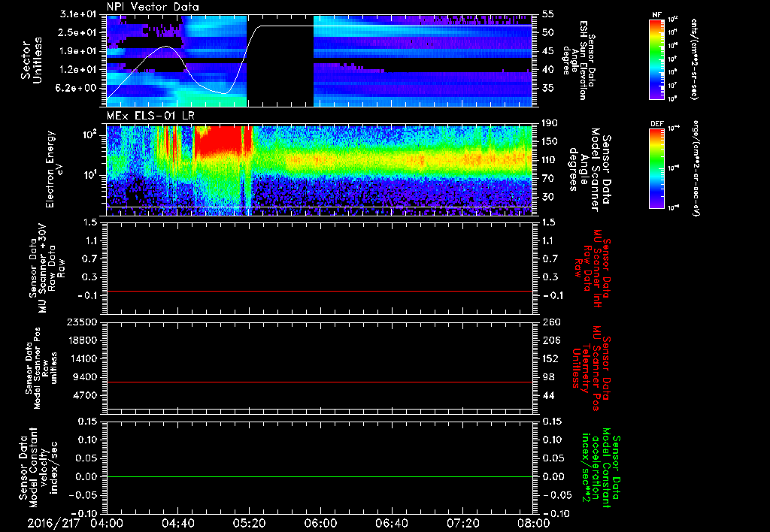Click the 55 degree tick on right axis
The image size is (770, 532).
pyautogui.click(x=548, y=14)
